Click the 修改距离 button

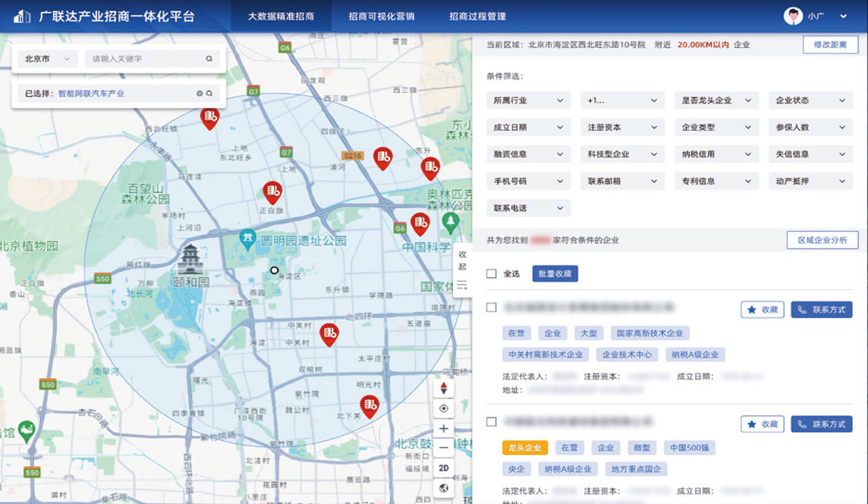coord(830,44)
